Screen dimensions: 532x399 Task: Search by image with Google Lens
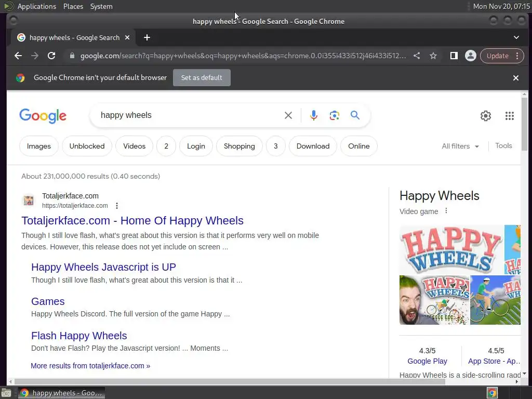(x=335, y=115)
